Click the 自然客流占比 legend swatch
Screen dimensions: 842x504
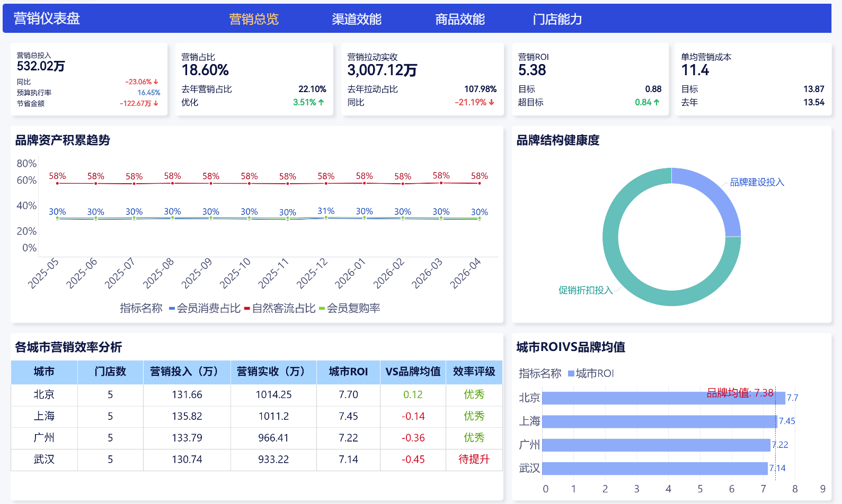(247, 308)
